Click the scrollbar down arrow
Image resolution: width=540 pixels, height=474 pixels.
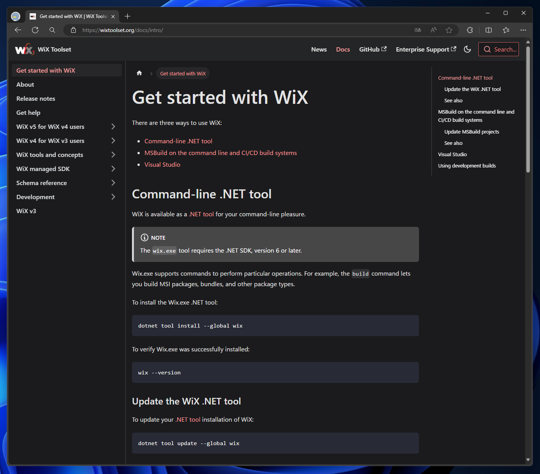[x=528, y=460]
